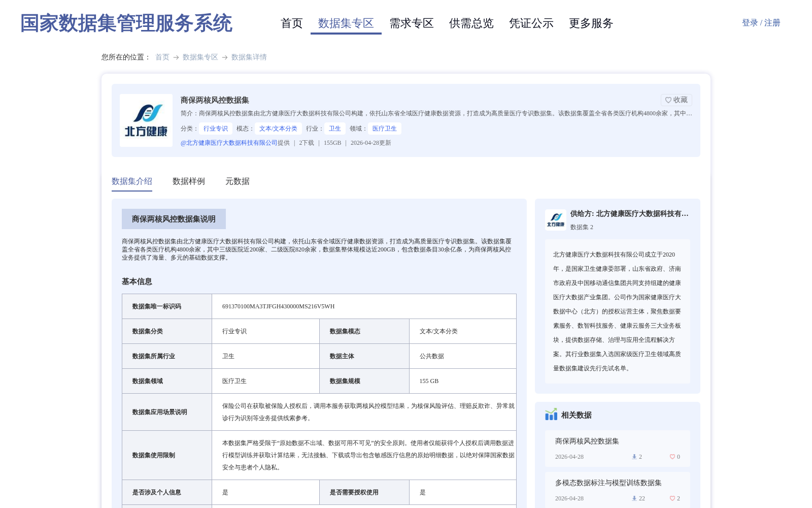Switch to 数据集介绍 tab
Screen dimensions: 812x508
pyautogui.click(x=132, y=181)
